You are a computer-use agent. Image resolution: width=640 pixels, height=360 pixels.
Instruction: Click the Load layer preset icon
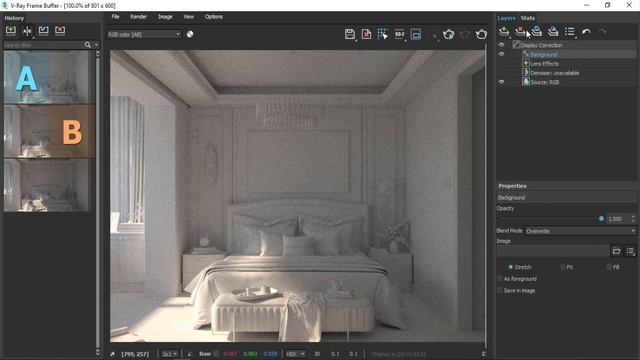coord(553,31)
